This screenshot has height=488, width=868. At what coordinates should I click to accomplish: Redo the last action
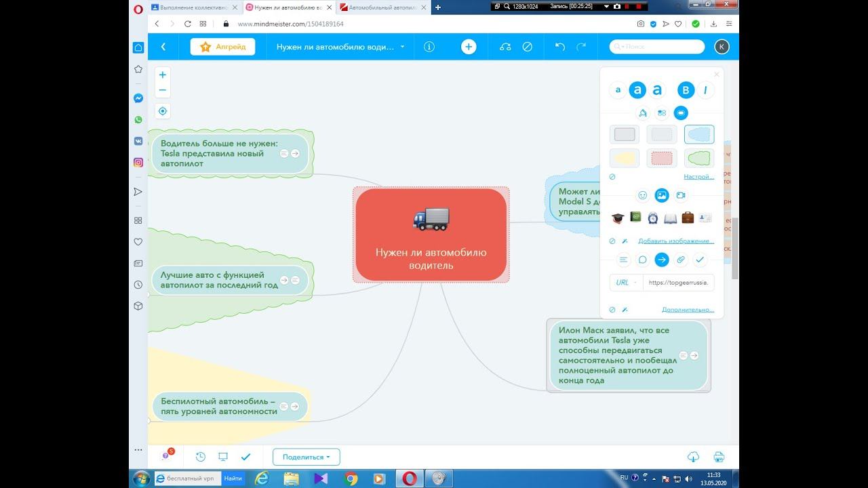click(581, 47)
